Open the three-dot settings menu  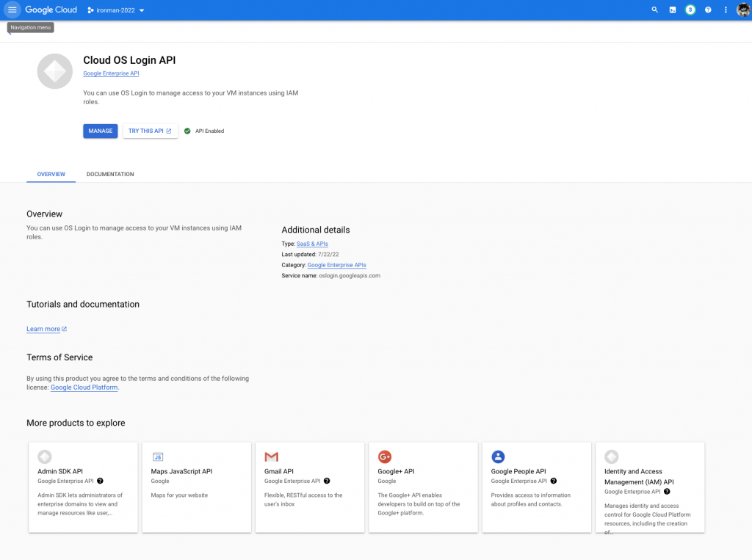(725, 10)
